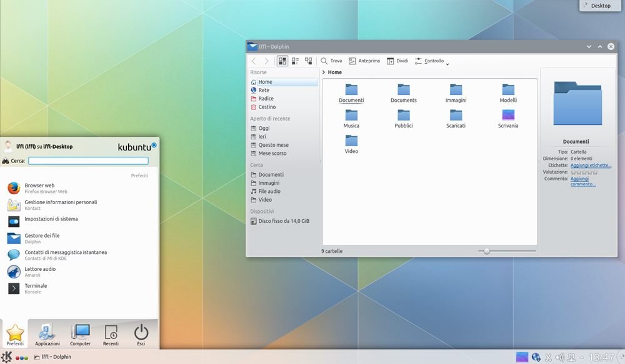This screenshot has width=625, height=364.
Task: Click the Aggiungi etichette link
Action: [x=591, y=165]
